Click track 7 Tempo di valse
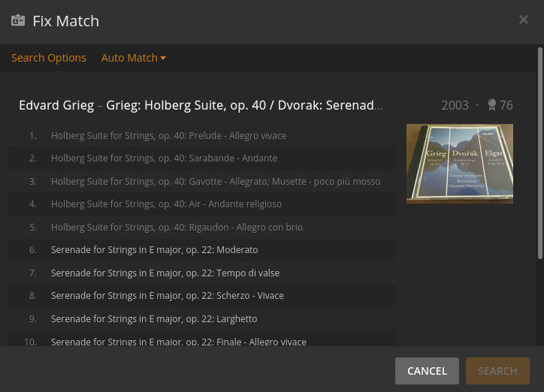The image size is (544, 392). (165, 273)
